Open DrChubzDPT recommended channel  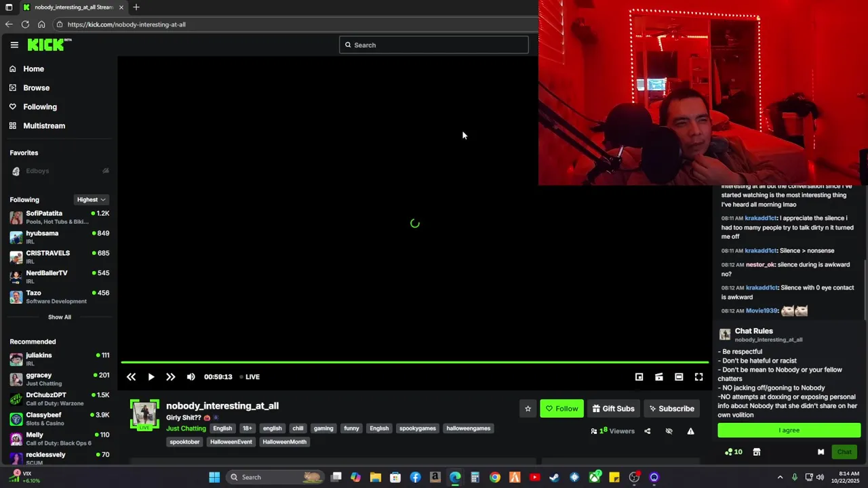pos(59,399)
